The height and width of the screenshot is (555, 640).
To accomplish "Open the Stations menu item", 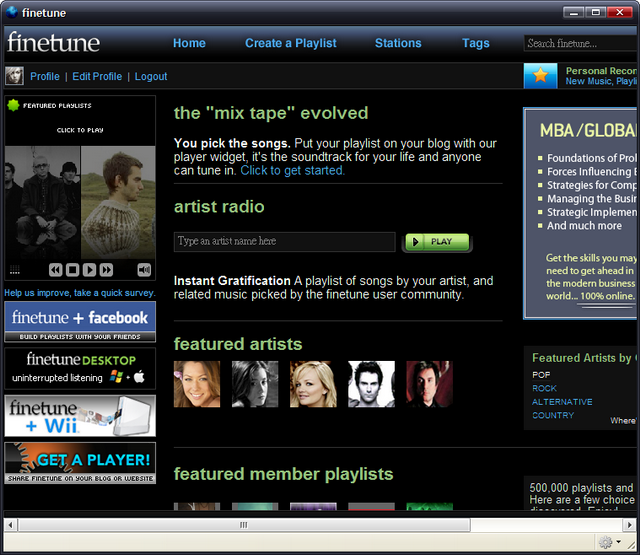I will (398, 43).
